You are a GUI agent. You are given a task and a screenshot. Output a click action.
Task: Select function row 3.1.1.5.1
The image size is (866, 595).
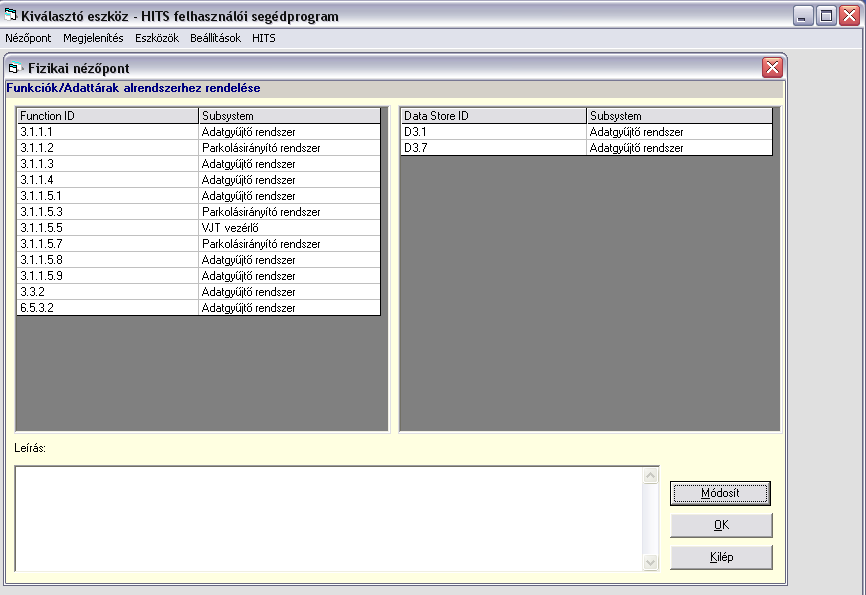[199, 196]
